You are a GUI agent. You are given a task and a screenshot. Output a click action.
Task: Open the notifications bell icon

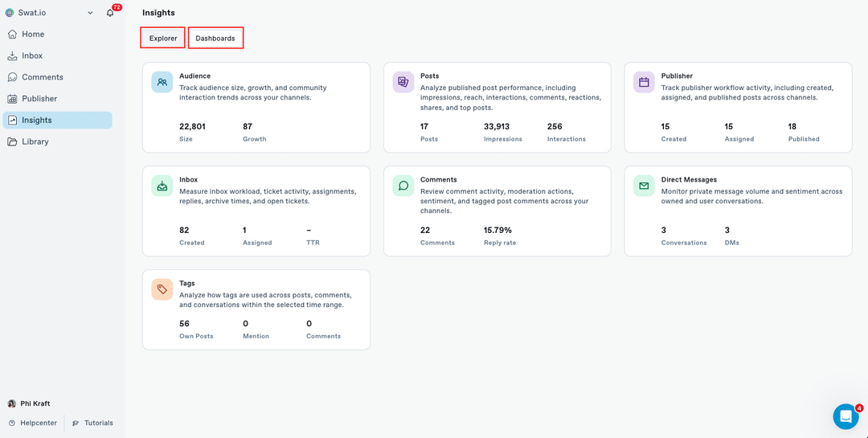pos(110,13)
